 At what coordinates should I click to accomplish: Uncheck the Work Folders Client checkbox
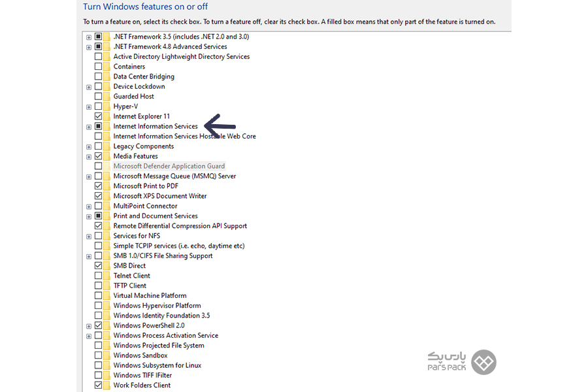(x=98, y=385)
